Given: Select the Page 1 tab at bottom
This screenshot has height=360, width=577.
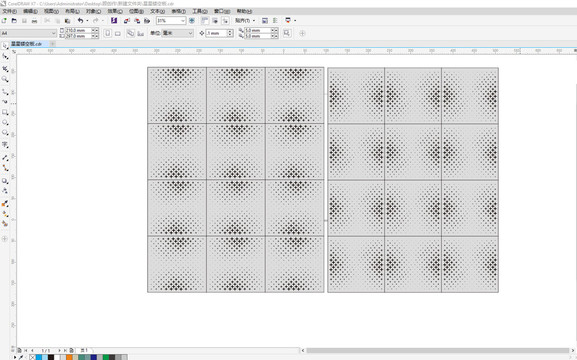Looking at the screenshot, I should [84, 350].
